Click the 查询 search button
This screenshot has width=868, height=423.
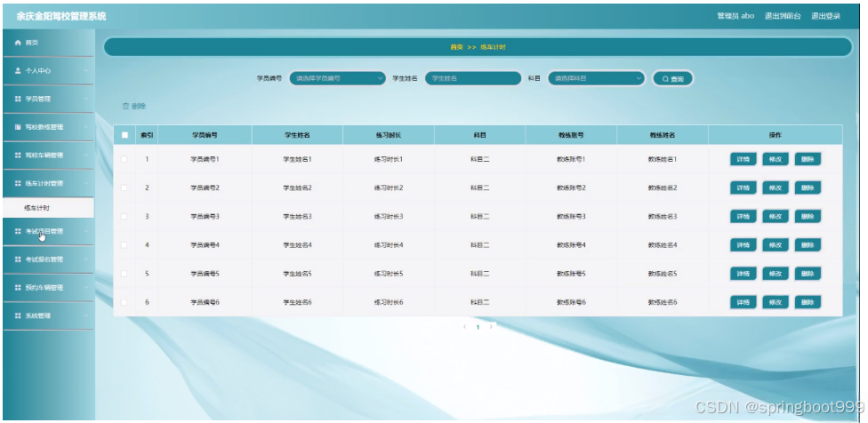point(672,78)
